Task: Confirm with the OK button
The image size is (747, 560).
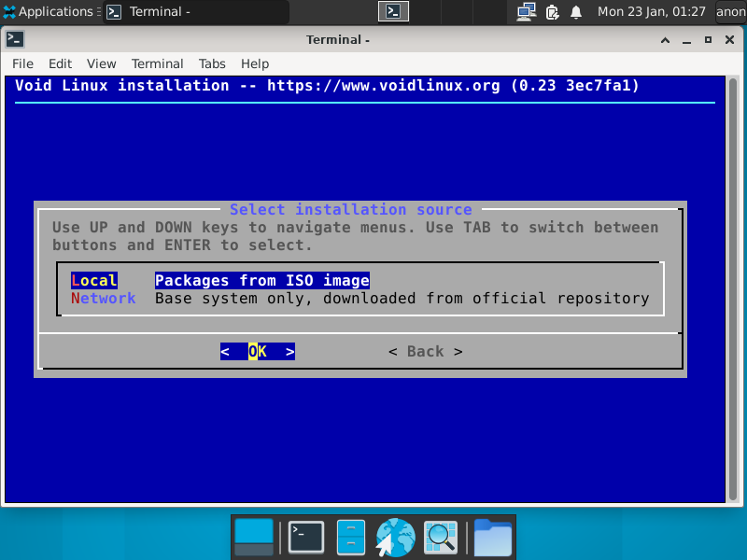Action: point(258,352)
